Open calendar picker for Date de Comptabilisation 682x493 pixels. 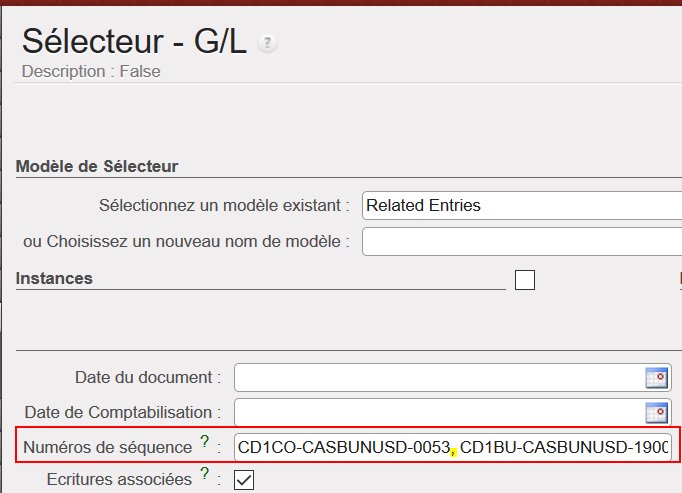pyautogui.click(x=656, y=412)
